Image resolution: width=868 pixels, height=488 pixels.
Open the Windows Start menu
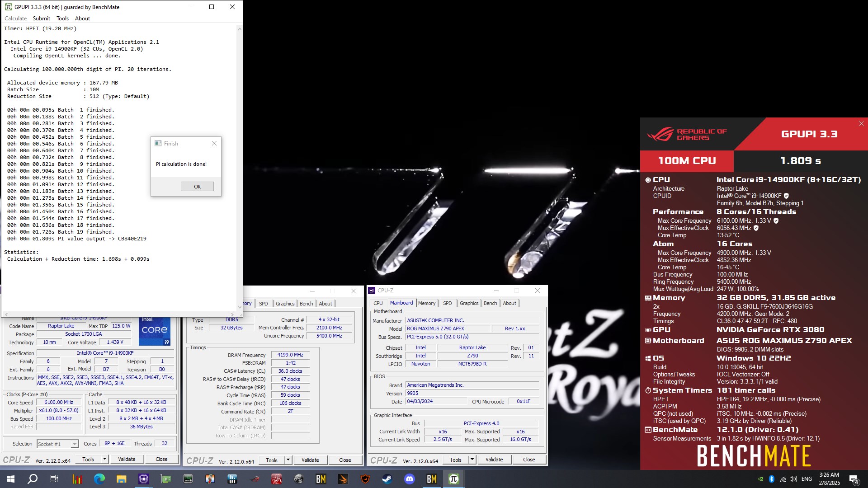(x=11, y=479)
